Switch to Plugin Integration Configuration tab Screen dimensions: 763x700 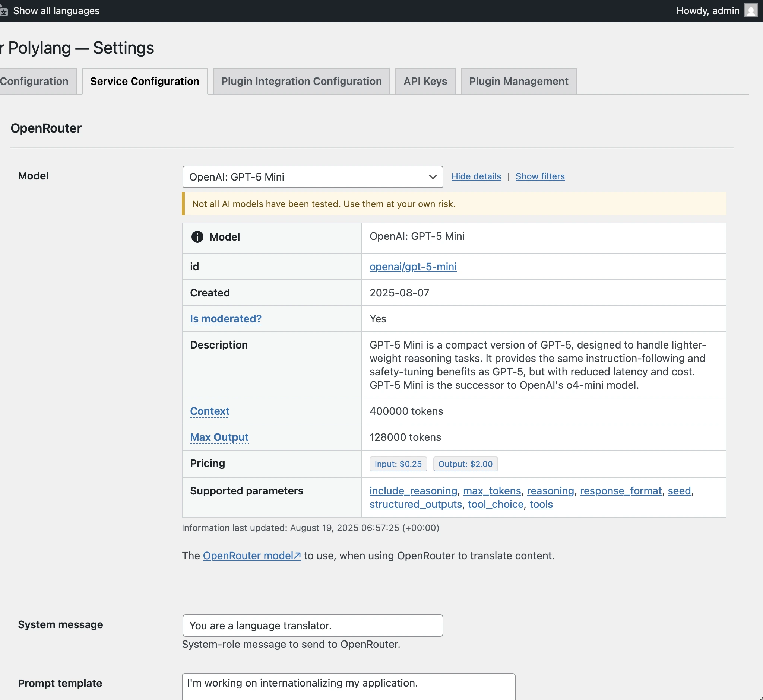coord(301,81)
